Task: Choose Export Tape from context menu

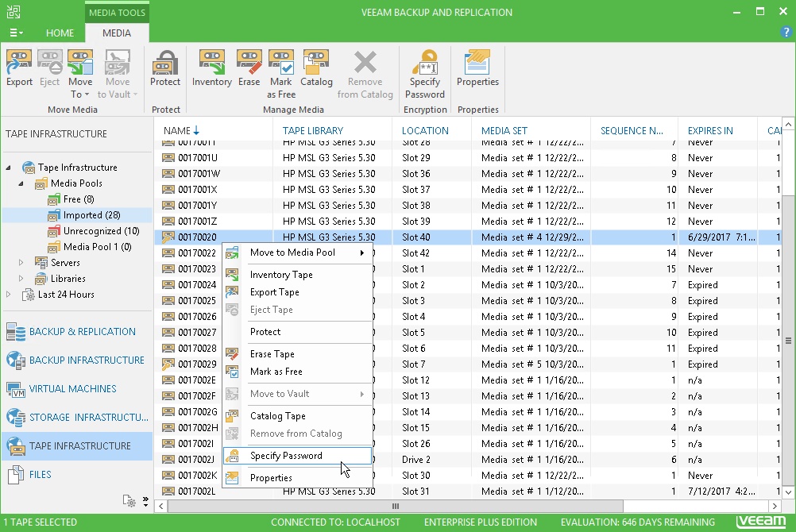Action: 298,292
